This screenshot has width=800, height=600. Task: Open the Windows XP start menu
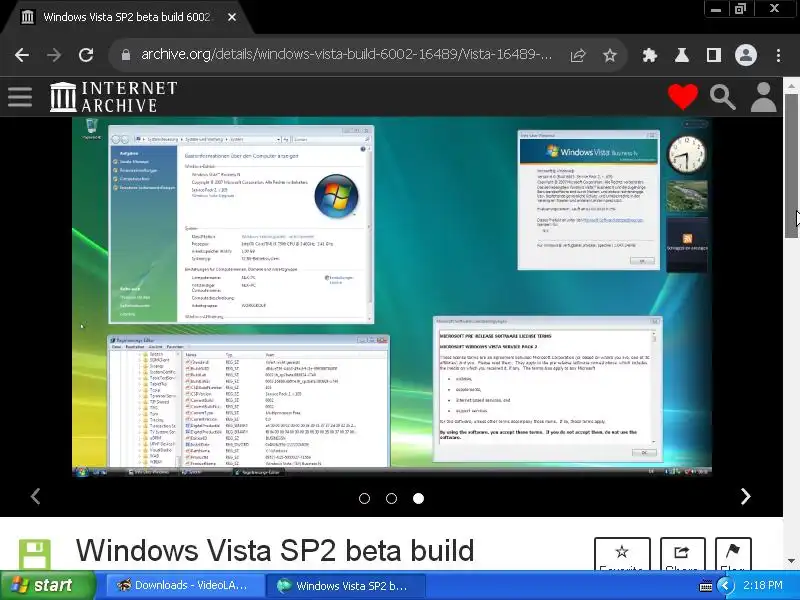(47, 585)
